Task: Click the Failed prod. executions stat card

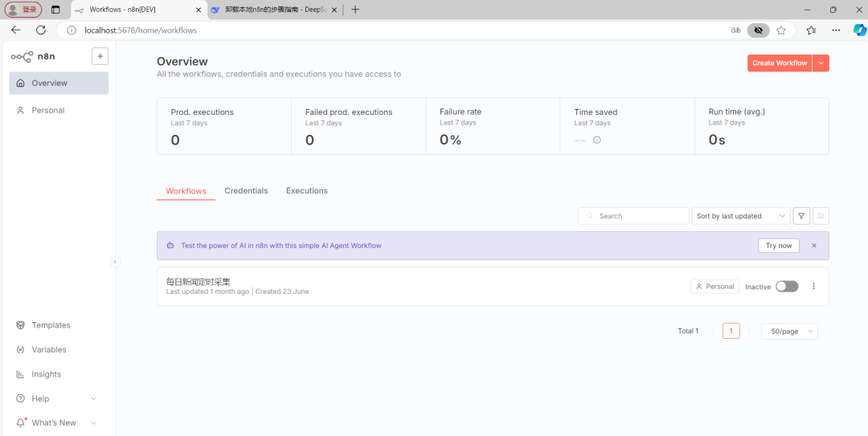Action: tap(358, 126)
